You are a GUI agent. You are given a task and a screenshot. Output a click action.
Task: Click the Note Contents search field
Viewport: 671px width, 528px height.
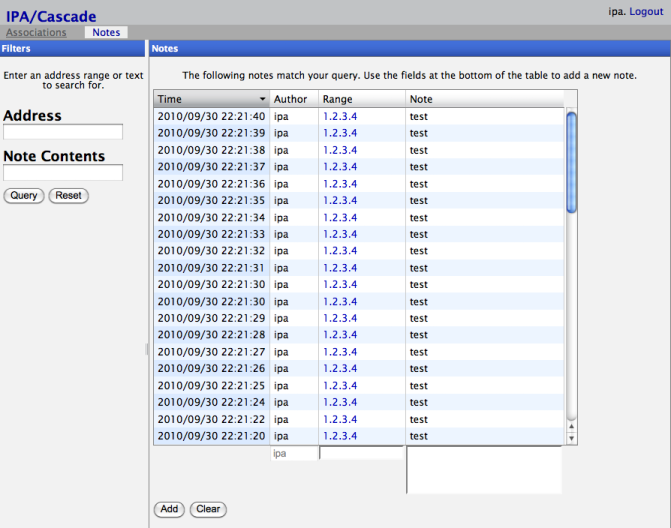tap(63, 173)
